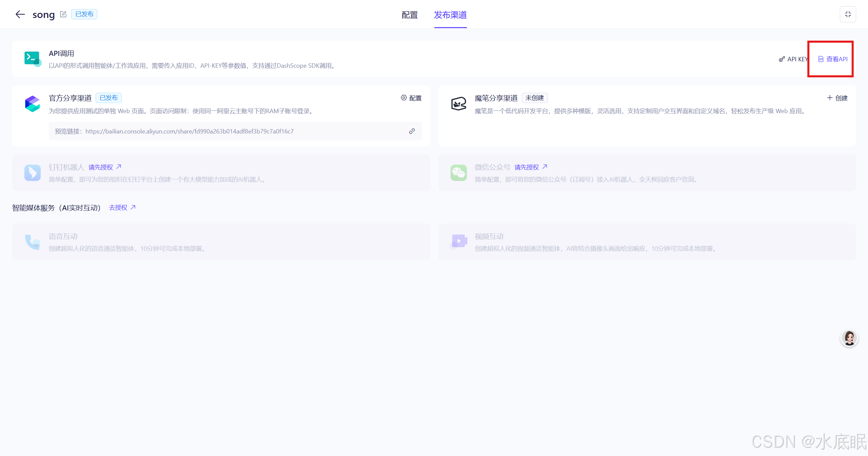Click 创建 for 魔笔分享渠道
Screen dimensions: 868x456
pyautogui.click(x=837, y=98)
